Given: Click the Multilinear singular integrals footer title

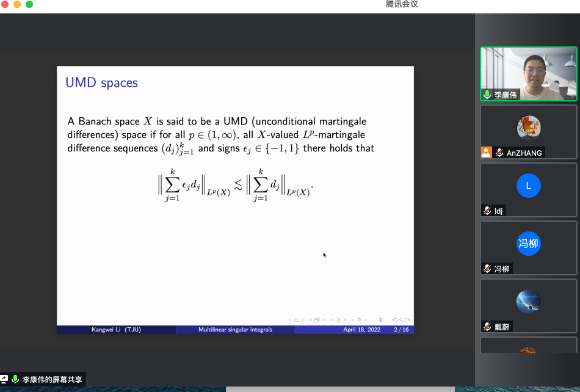Looking at the screenshot, I should pyautogui.click(x=235, y=330).
